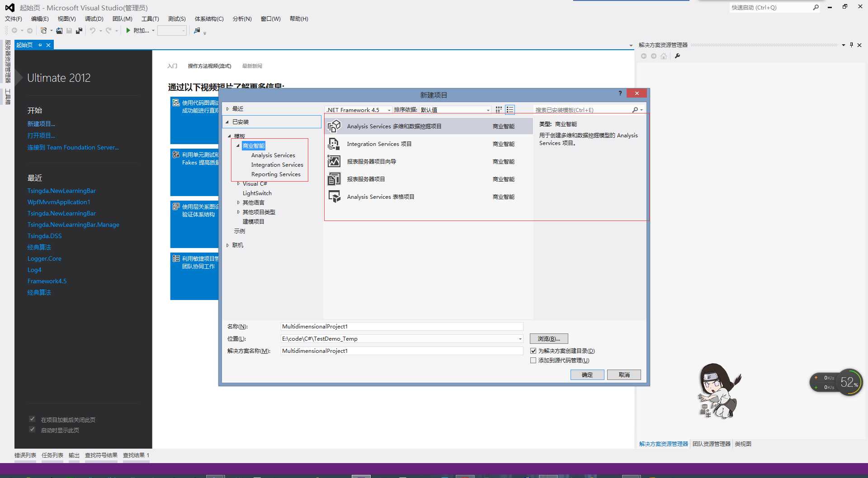Switch to the 类视图 tab
The height and width of the screenshot is (478, 868).
coord(743,444)
